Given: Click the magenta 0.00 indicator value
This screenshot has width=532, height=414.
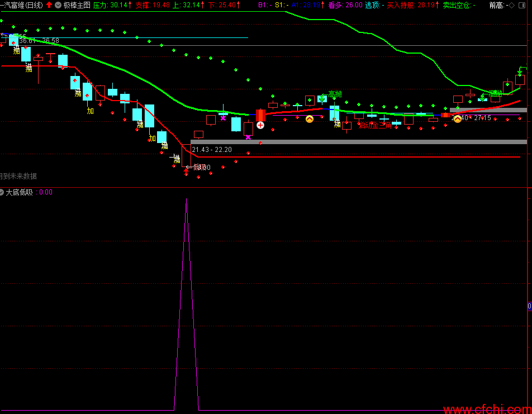Looking at the screenshot, I should tap(46, 192).
